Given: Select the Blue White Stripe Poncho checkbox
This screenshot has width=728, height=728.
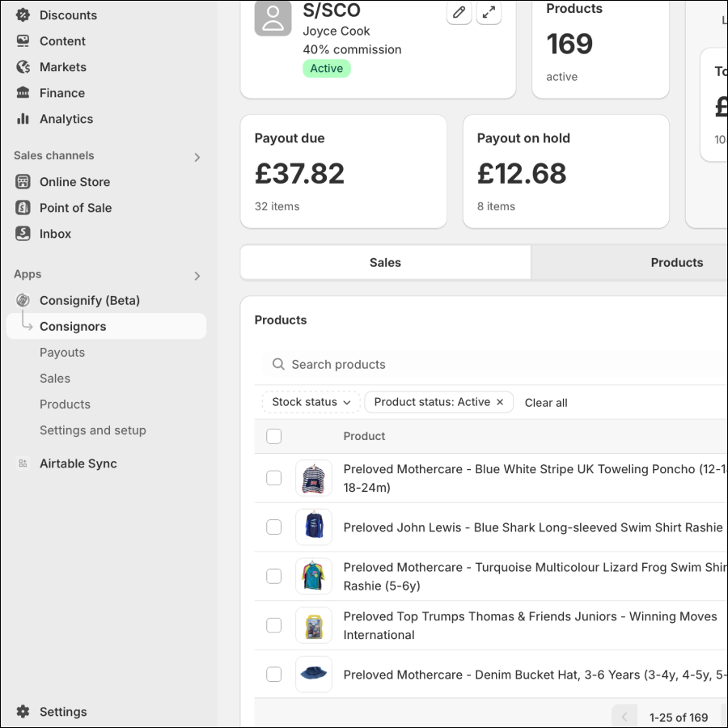Looking at the screenshot, I should pyautogui.click(x=274, y=478).
